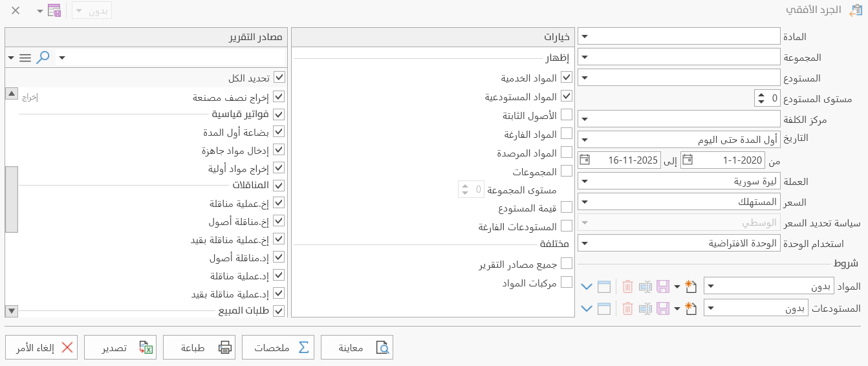Uncheck تحديد الكل in report sources
This screenshot has width=868, height=366.
coord(279,78)
